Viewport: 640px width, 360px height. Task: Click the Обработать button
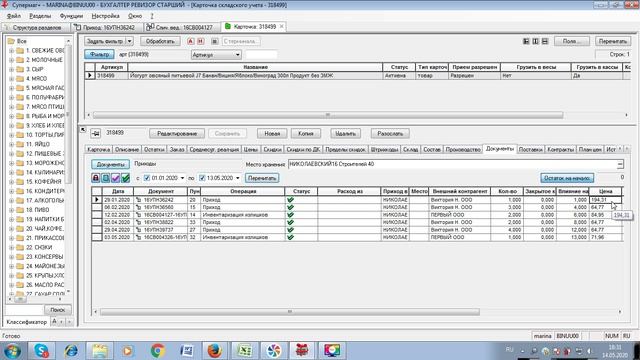pyautogui.click(x=160, y=41)
